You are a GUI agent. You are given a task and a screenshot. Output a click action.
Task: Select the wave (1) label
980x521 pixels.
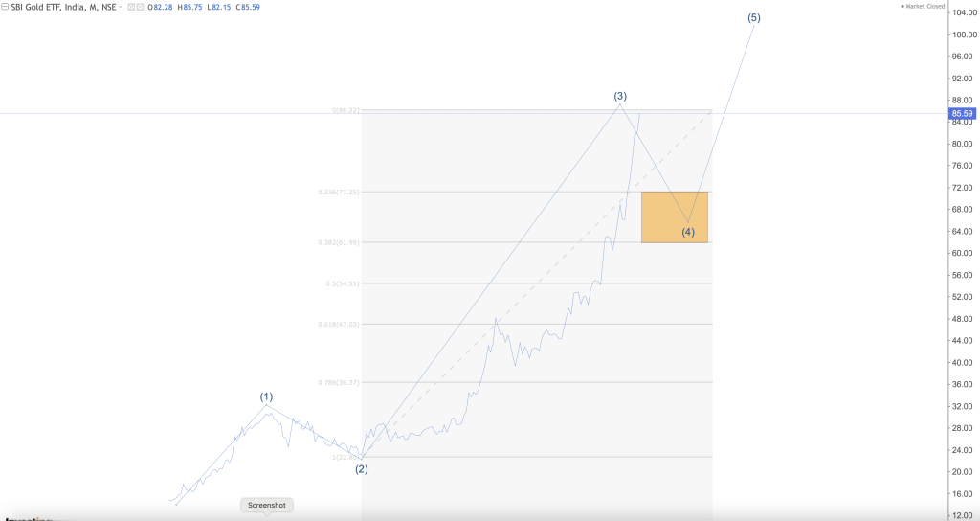point(266,396)
